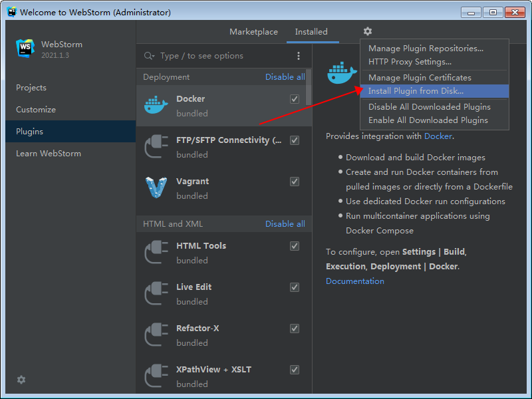532x399 pixels.
Task: Select the HTML Tools plugin name
Action: point(201,245)
